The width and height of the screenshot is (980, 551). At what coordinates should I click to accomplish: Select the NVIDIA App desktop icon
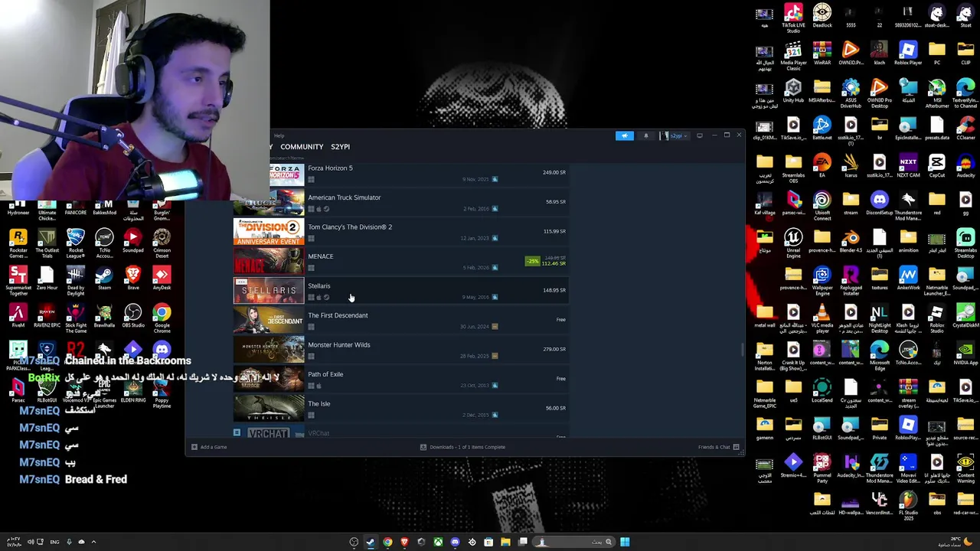pos(965,354)
